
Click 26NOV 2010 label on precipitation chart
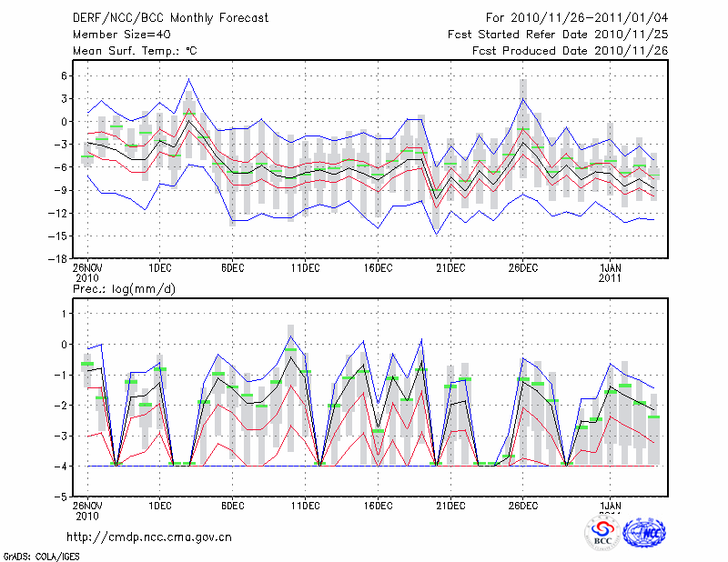(x=88, y=510)
